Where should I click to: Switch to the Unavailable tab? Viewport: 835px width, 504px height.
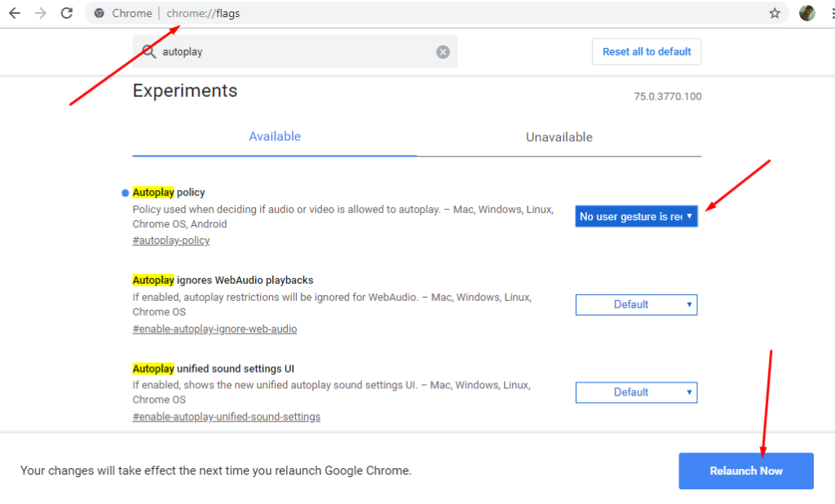click(559, 137)
